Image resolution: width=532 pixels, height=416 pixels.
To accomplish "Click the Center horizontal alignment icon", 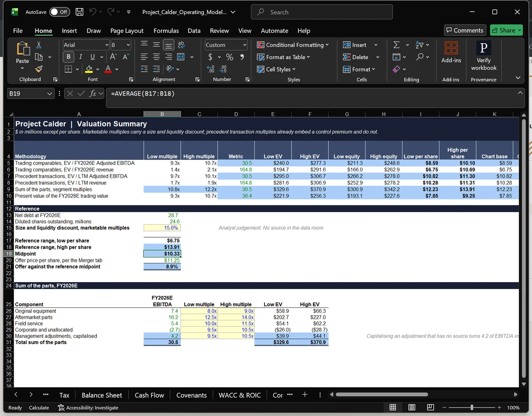I will [x=156, y=57].
